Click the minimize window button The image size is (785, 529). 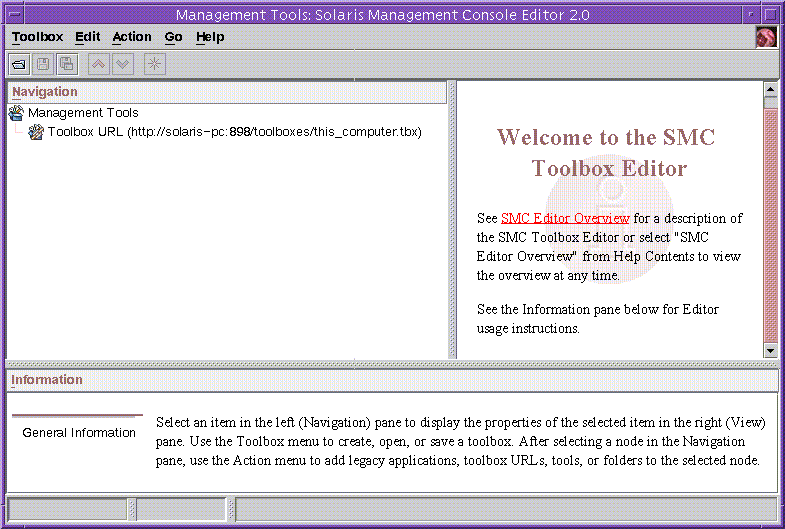(751, 15)
